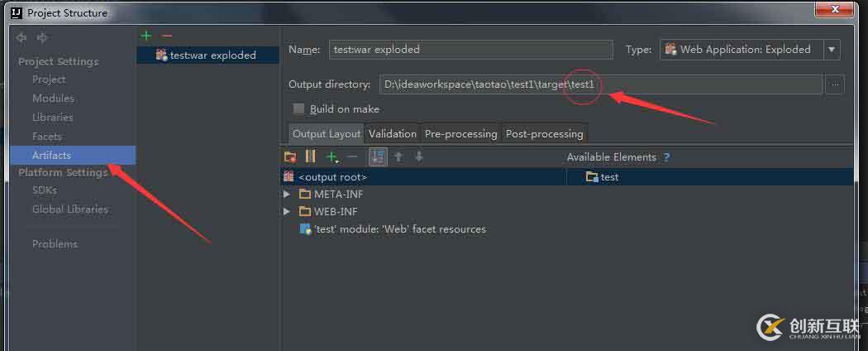Expand the WEB-INF folder node

[287, 211]
